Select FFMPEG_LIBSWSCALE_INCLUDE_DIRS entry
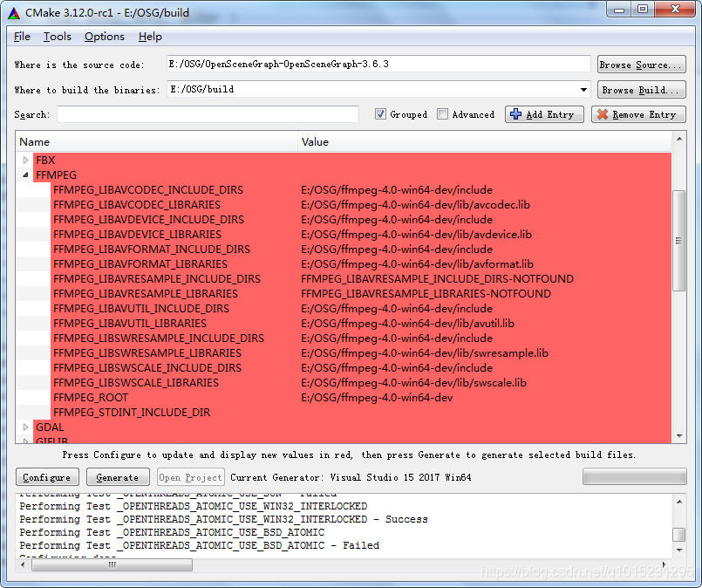Screen dimensions: 702x588 coord(147,367)
